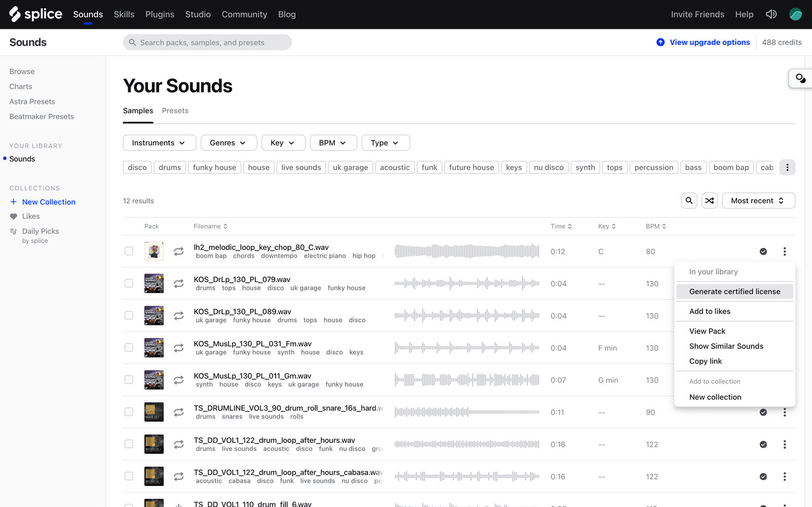Open the Instruments filter dropdown

point(159,143)
